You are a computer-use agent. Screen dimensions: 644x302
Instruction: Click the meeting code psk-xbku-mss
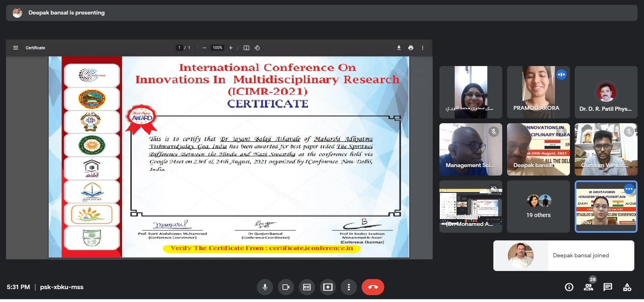62,287
